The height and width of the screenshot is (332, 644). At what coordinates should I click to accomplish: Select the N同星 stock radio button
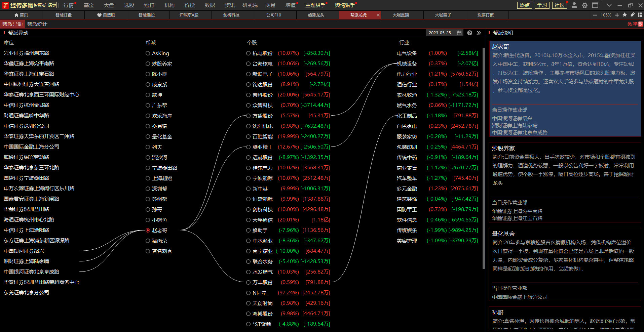coord(248,293)
